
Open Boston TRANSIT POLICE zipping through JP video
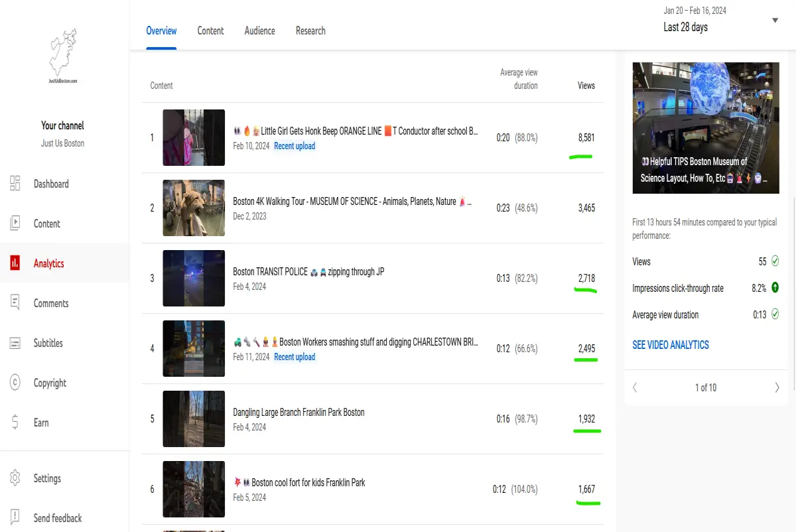(x=308, y=272)
